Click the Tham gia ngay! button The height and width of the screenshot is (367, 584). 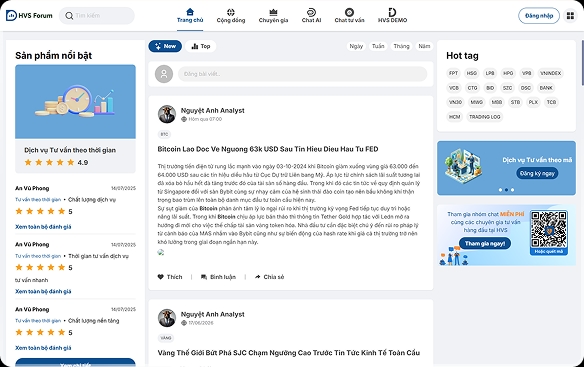(485, 243)
